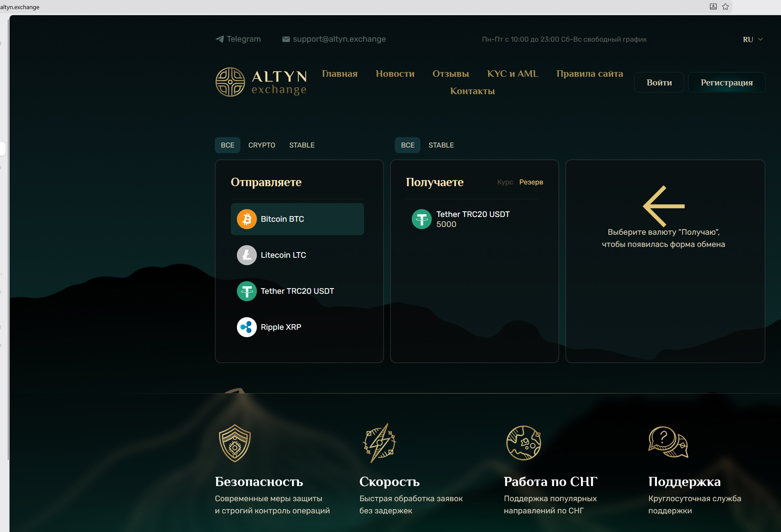Click the Безопасность heading
Viewport: 781px width, 532px height.
tap(259, 482)
